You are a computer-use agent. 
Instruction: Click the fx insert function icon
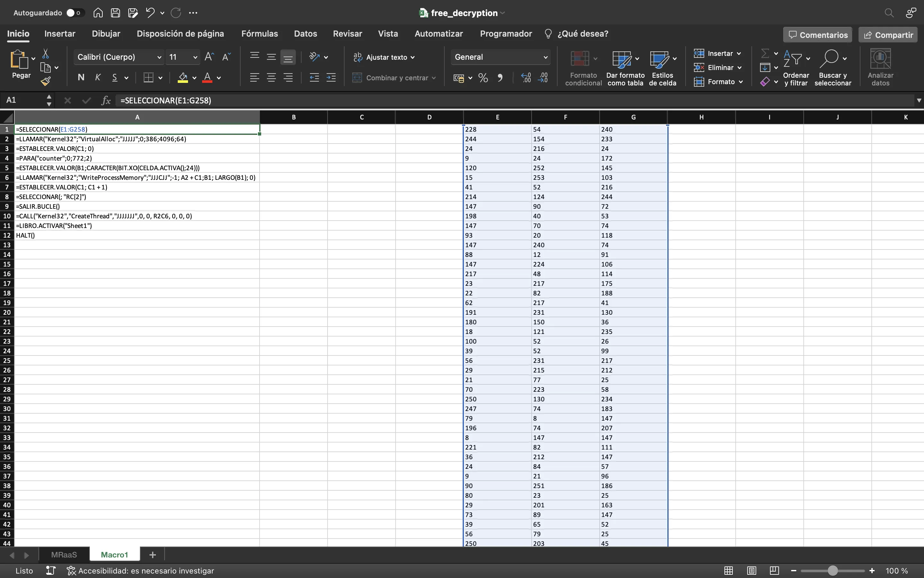click(x=106, y=100)
